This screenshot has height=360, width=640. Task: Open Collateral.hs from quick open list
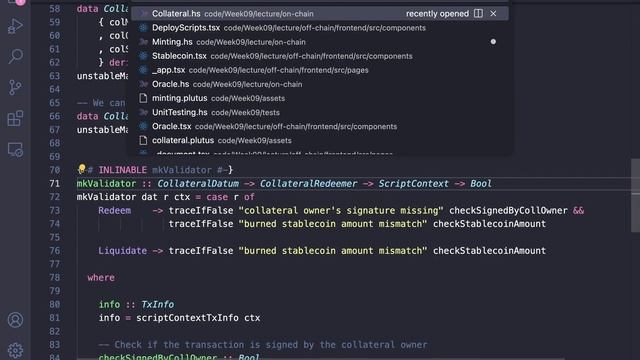(x=320, y=13)
